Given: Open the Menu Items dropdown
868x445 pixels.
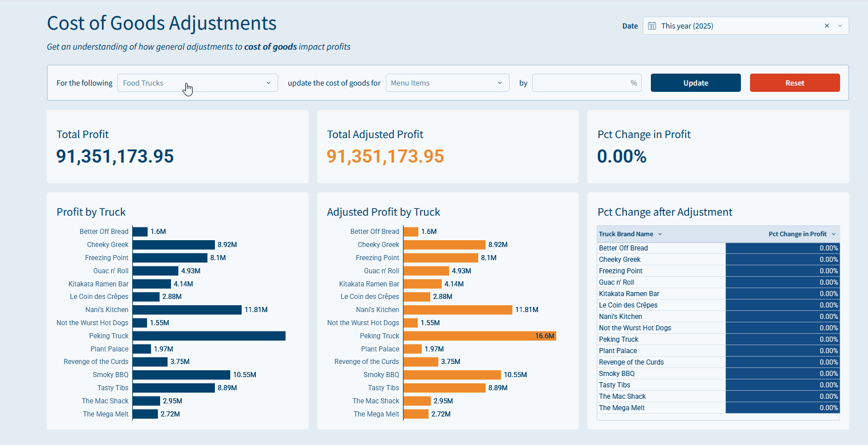Looking at the screenshot, I should point(447,83).
